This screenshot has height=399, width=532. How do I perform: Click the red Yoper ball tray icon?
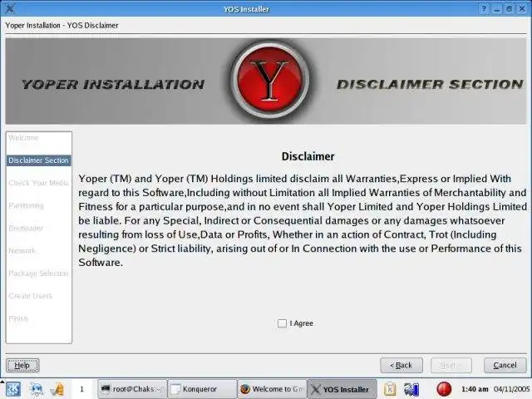click(444, 389)
